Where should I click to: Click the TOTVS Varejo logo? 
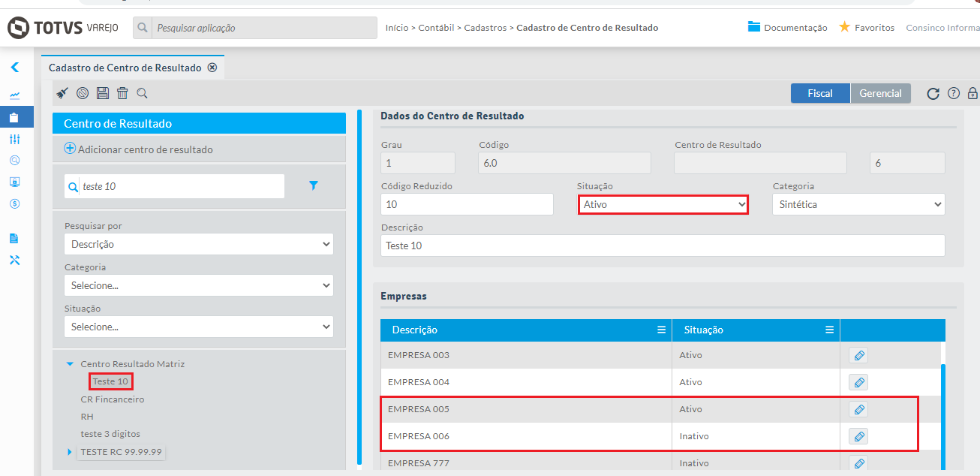[63, 28]
